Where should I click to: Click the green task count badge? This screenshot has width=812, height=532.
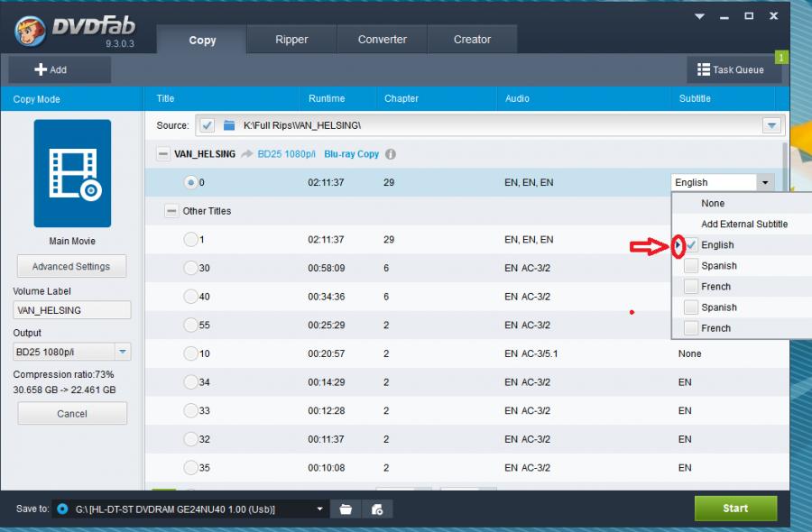[781, 57]
